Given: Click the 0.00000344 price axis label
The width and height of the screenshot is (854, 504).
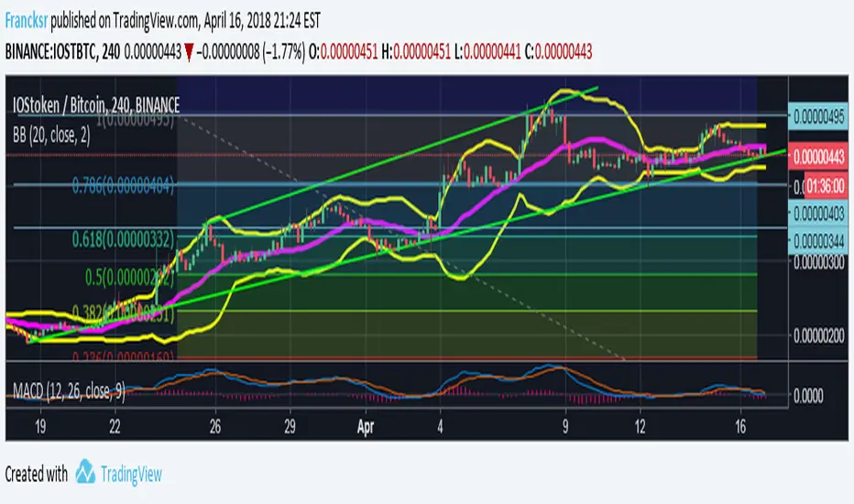Looking at the screenshot, I should (x=818, y=240).
